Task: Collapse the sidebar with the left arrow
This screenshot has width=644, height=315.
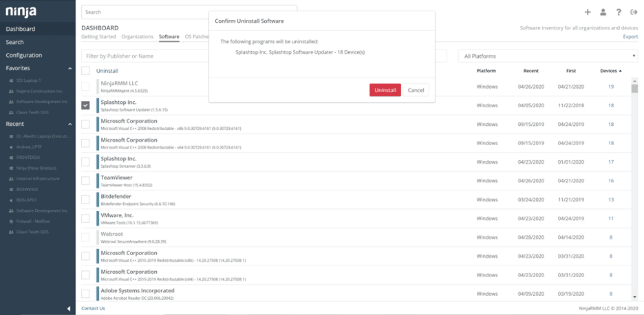Action: point(69,309)
